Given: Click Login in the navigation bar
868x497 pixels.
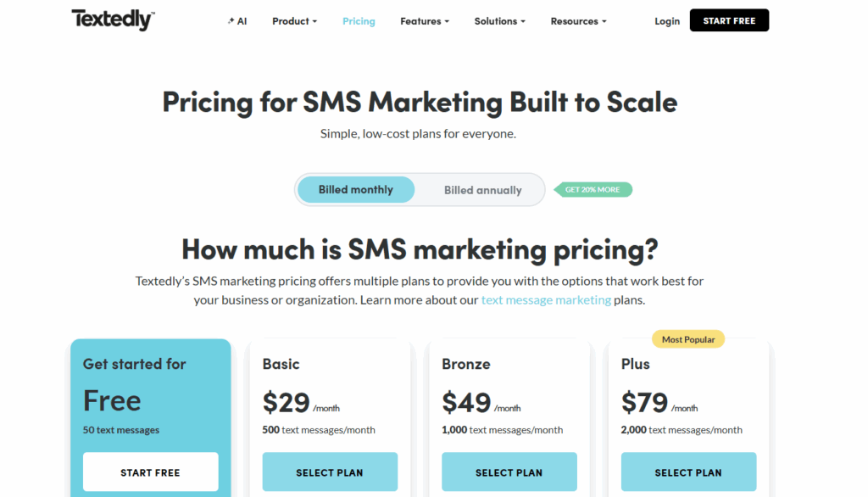Looking at the screenshot, I should (x=667, y=21).
